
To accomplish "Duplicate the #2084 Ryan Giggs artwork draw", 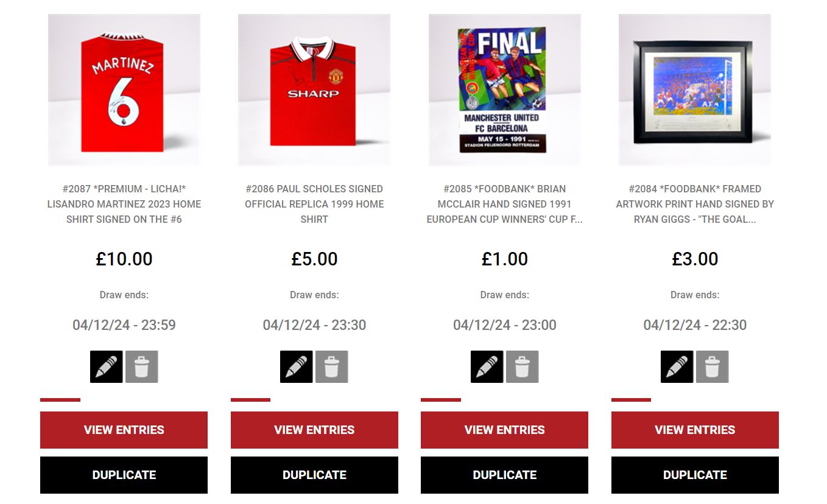I will click(x=695, y=475).
